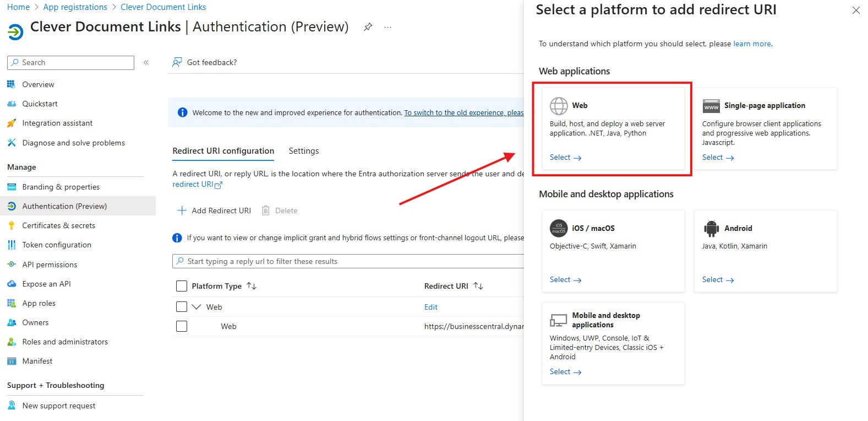Click the Manifest icon

11,361
